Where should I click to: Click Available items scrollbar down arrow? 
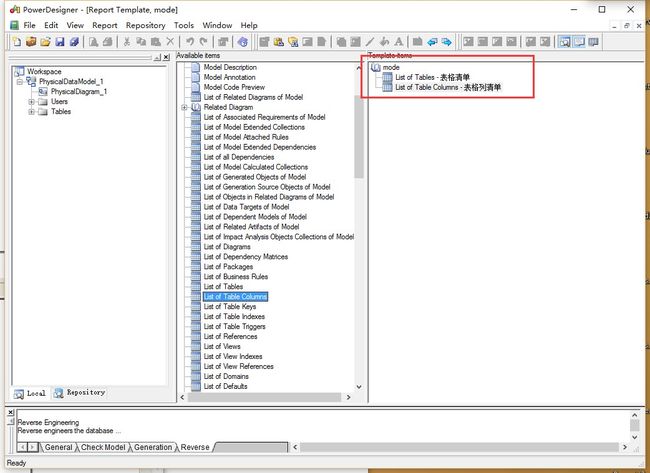point(359,387)
